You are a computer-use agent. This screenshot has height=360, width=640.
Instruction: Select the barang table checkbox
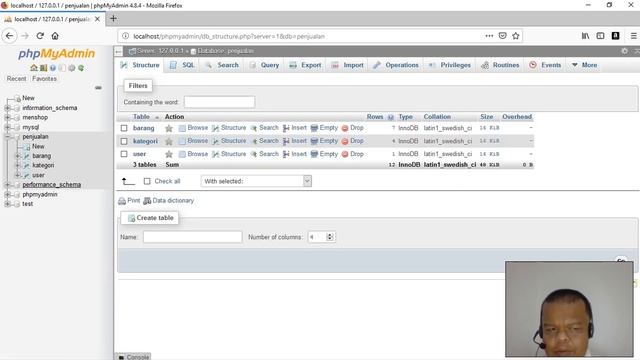coord(124,128)
